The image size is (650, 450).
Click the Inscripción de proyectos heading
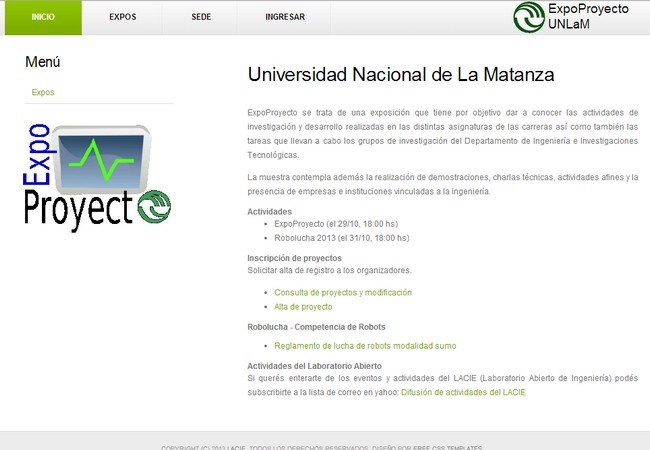(294, 258)
